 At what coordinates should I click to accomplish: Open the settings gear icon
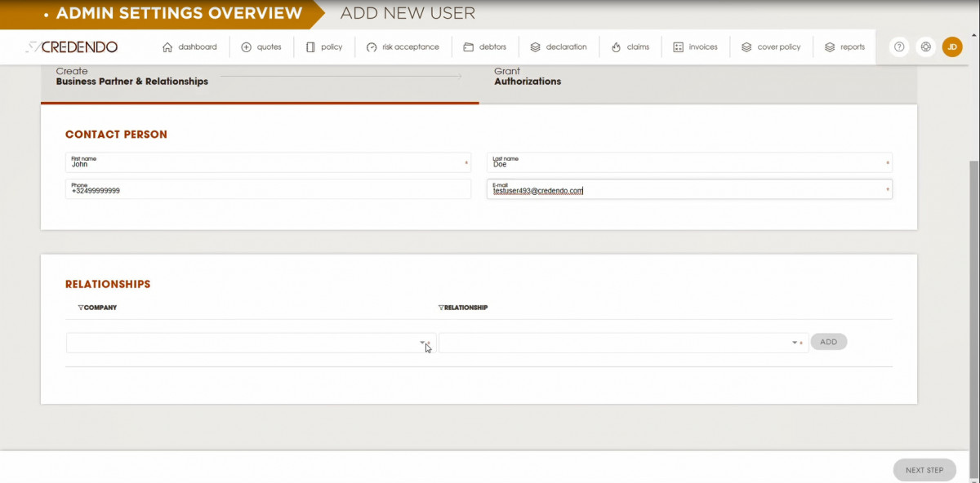(x=925, y=47)
